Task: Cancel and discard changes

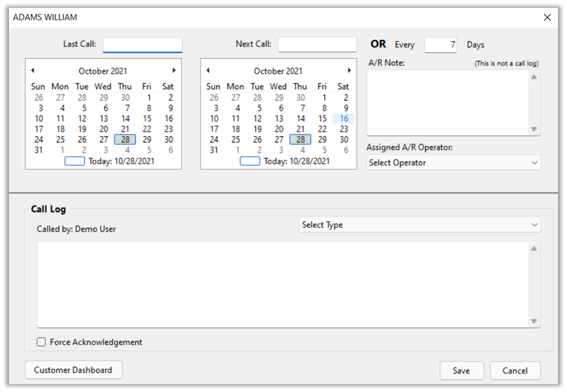Action: (515, 371)
